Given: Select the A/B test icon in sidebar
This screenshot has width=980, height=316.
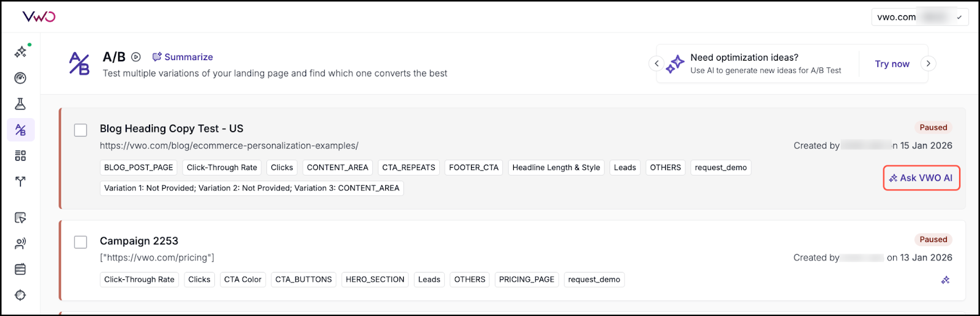Looking at the screenshot, I should [20, 130].
